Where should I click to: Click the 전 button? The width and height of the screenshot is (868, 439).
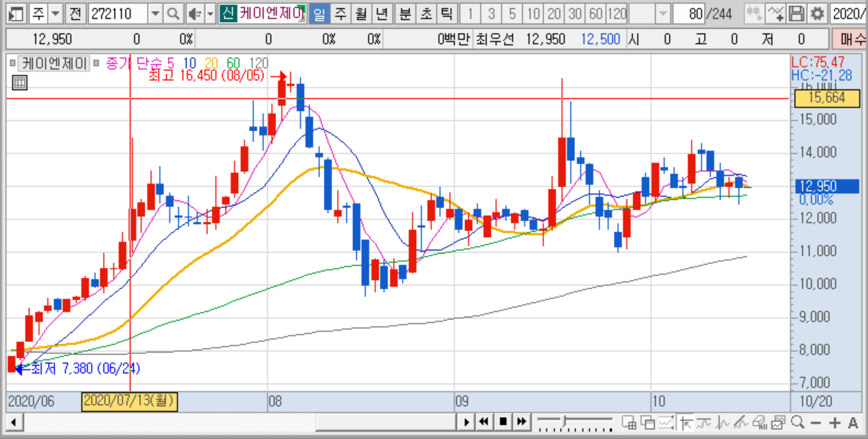(75, 14)
